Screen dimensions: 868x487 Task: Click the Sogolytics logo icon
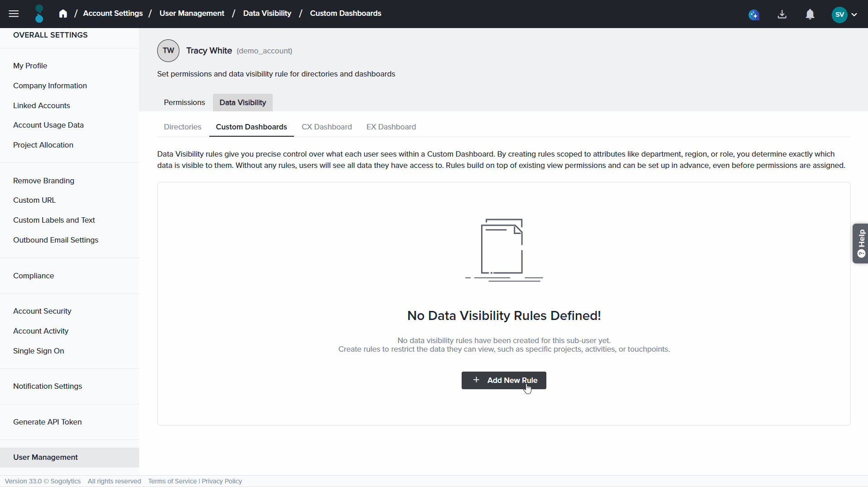click(39, 14)
